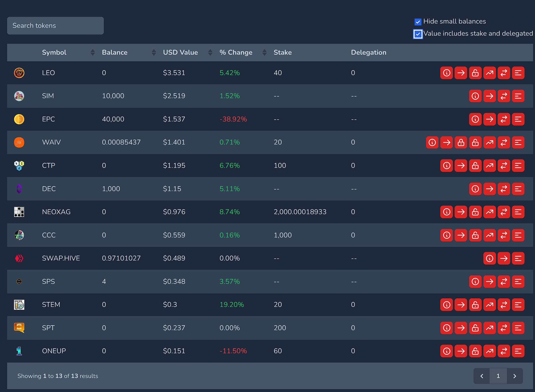Open WAIV token info icon
Viewport: 535px width, 392px height.
click(432, 142)
